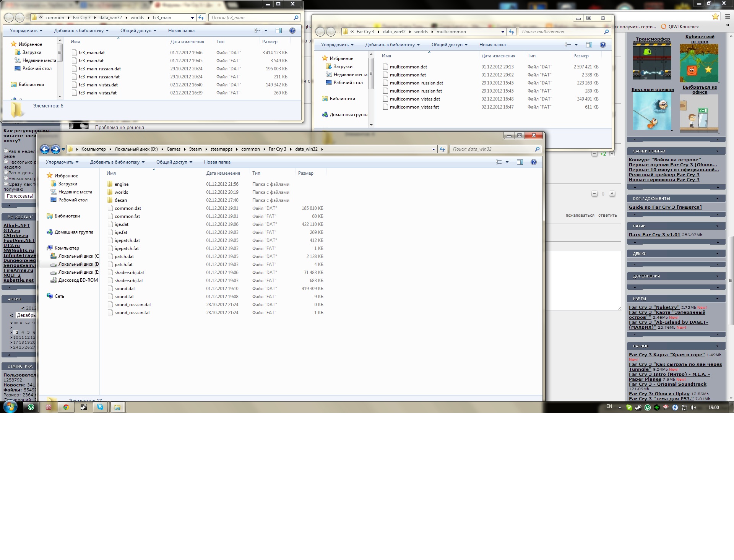Select 'Раз в неделю и реже' poll option
This screenshot has height=560, width=734.
6,151
